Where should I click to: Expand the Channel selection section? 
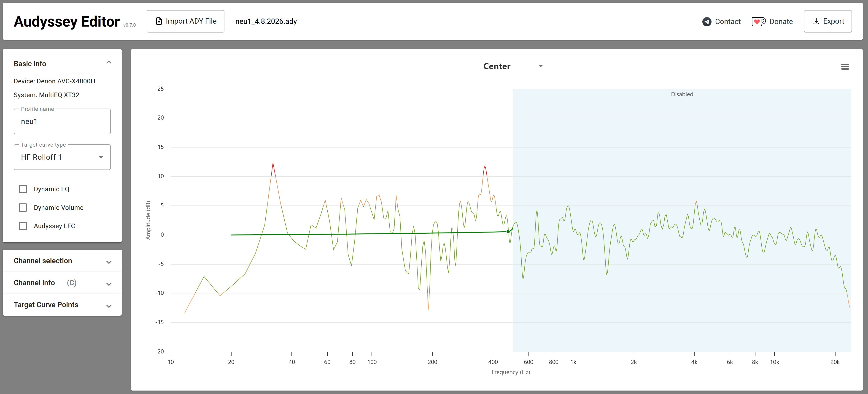click(x=62, y=261)
